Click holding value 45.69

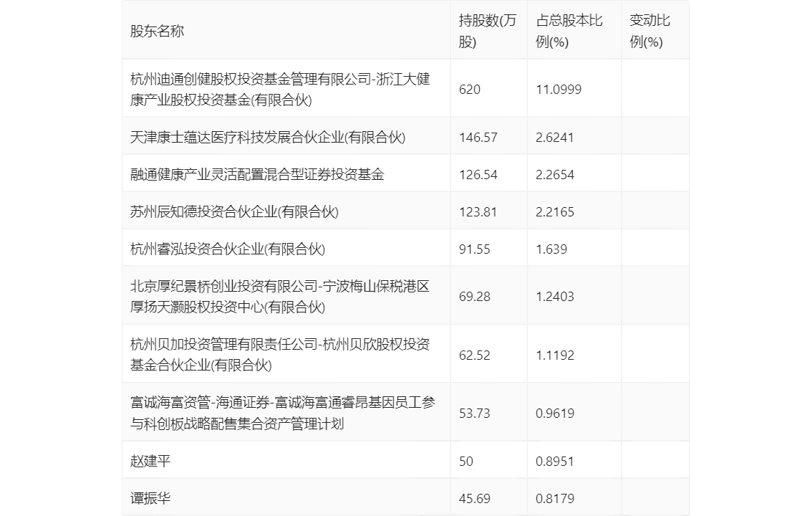(474, 498)
